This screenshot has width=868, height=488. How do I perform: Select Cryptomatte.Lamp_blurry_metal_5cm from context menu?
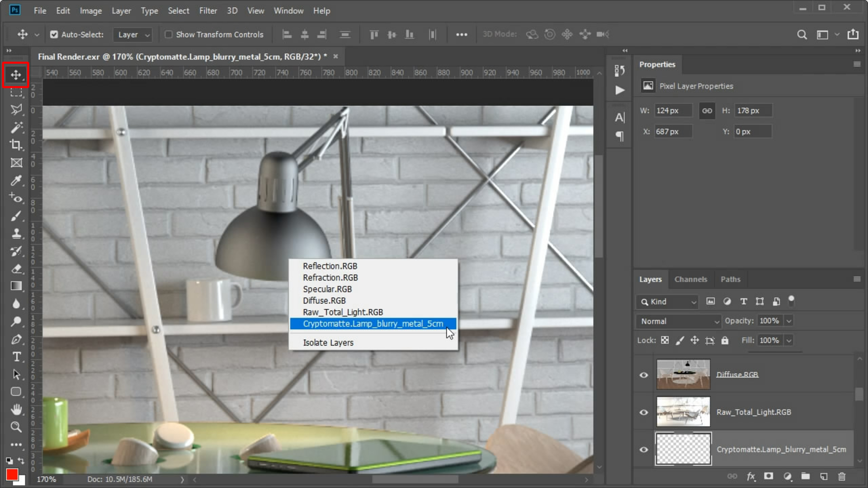point(373,324)
